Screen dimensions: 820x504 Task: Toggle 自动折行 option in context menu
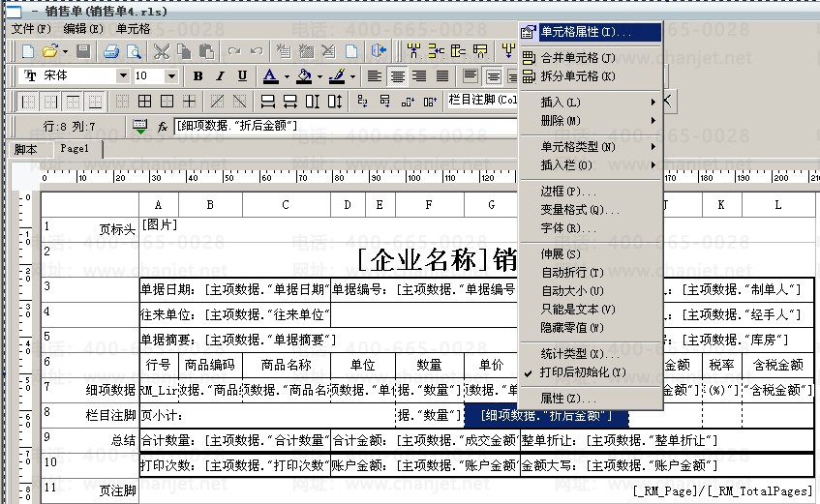click(x=572, y=273)
